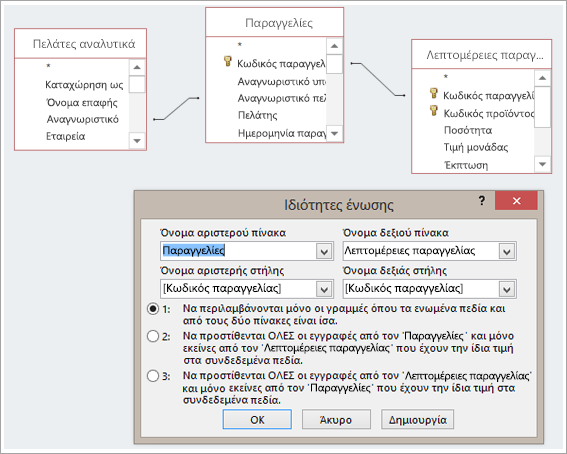Image resolution: width=567 pixels, height=454 pixels.
Task: Click the Παραγγελίες table title bar
Action: click(274, 22)
